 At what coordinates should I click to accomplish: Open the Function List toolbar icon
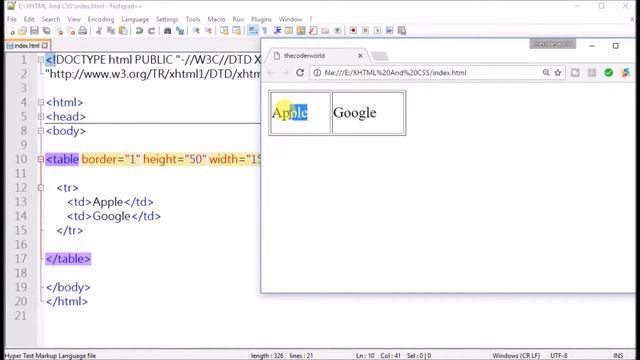point(313,31)
